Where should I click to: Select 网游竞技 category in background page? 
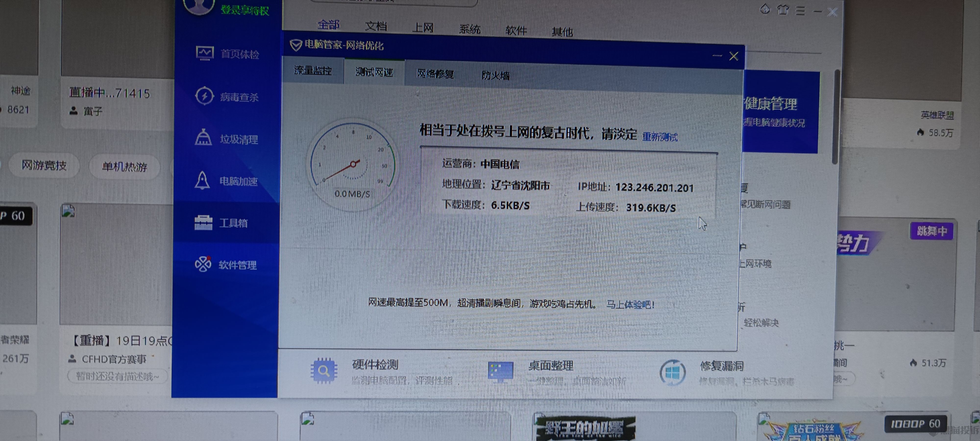click(x=44, y=165)
